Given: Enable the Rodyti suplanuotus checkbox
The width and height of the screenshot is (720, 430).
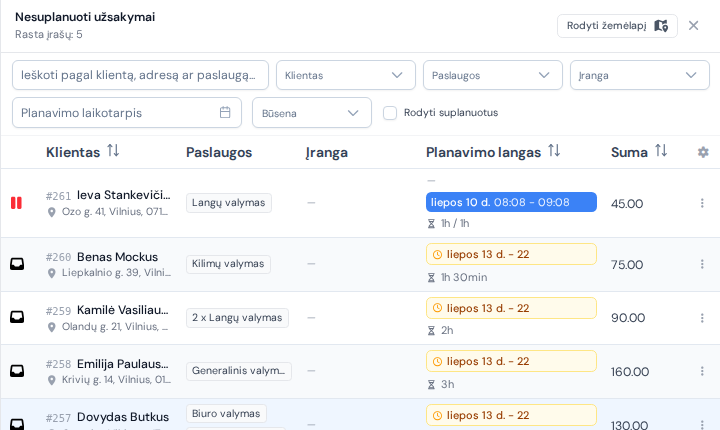Looking at the screenshot, I should click(390, 113).
